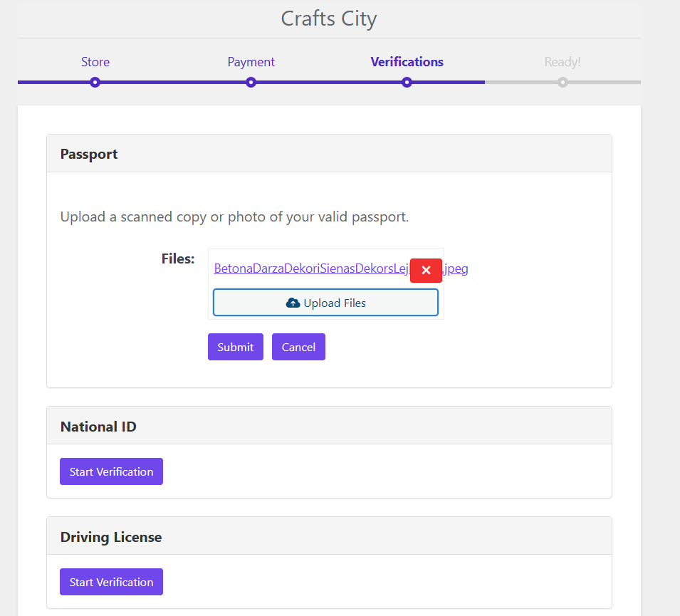Click the Verifications progress dot
The image size is (680, 616).
pyautogui.click(x=407, y=83)
